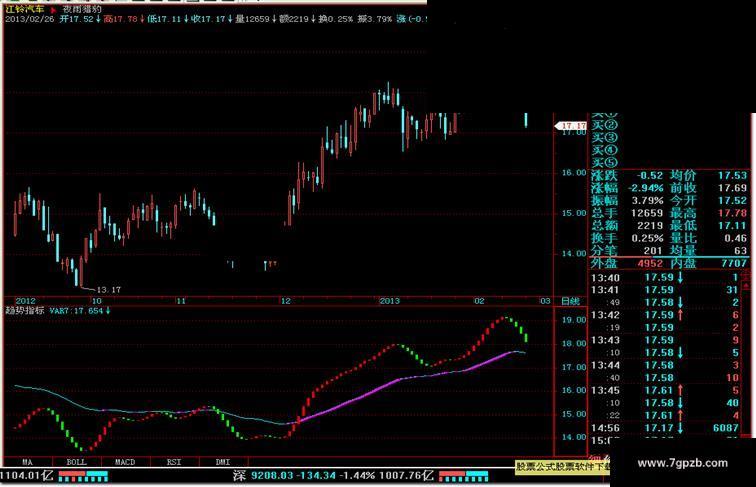Image resolution: width=756 pixels, height=487 pixels.
Task: Open the 股票公式股票软件下载 yellow tip
Action: [x=563, y=466]
